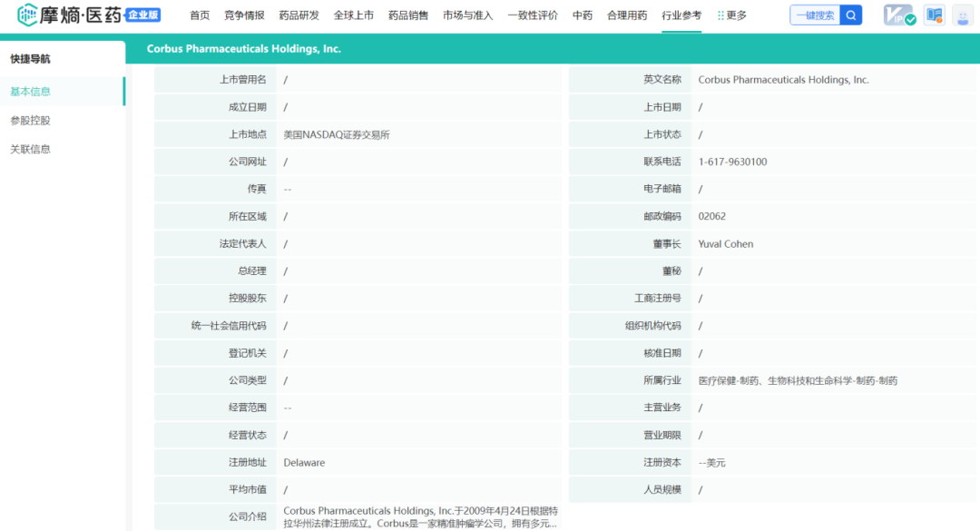Viewport: 980px width, 531px height.
Task: Click the truncated 公司介绍 description text
Action: tap(420, 517)
